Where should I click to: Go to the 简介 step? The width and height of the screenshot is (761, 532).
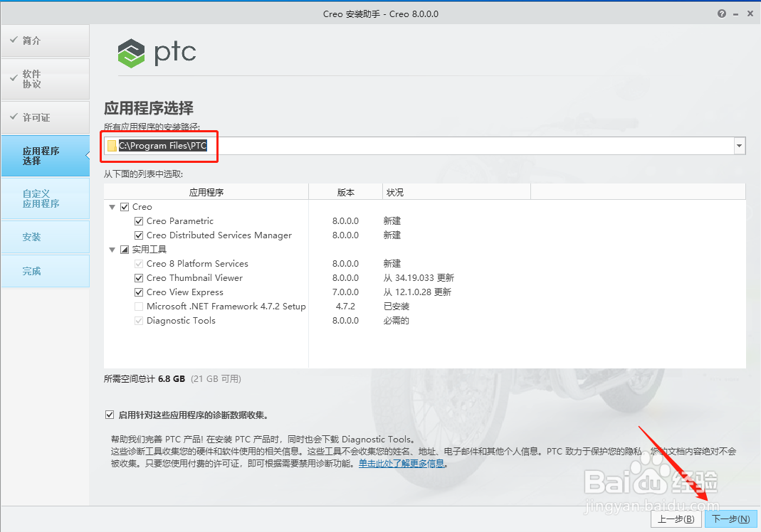pyautogui.click(x=45, y=41)
